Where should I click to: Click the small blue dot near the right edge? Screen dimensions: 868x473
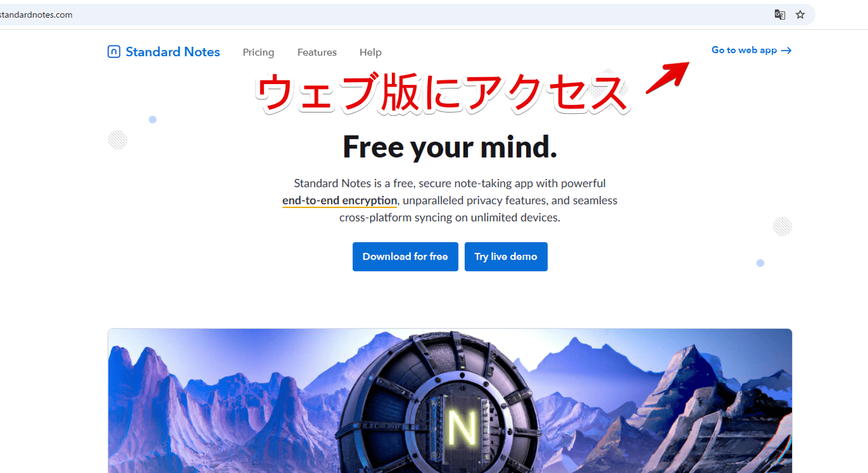(x=760, y=263)
